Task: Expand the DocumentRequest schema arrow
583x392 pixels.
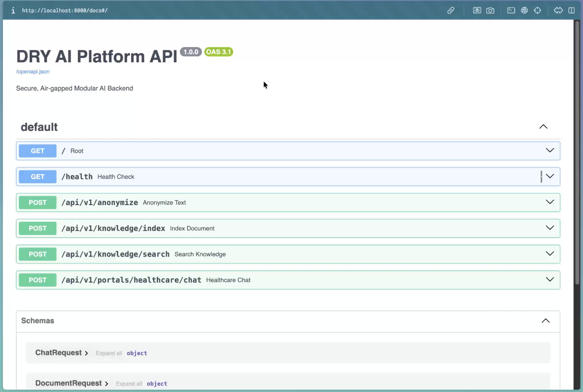Action: pos(106,384)
